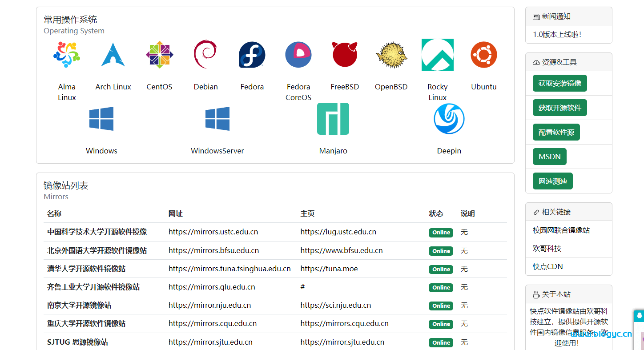
Task: Select the Rocky Linux logo
Action: click(438, 55)
